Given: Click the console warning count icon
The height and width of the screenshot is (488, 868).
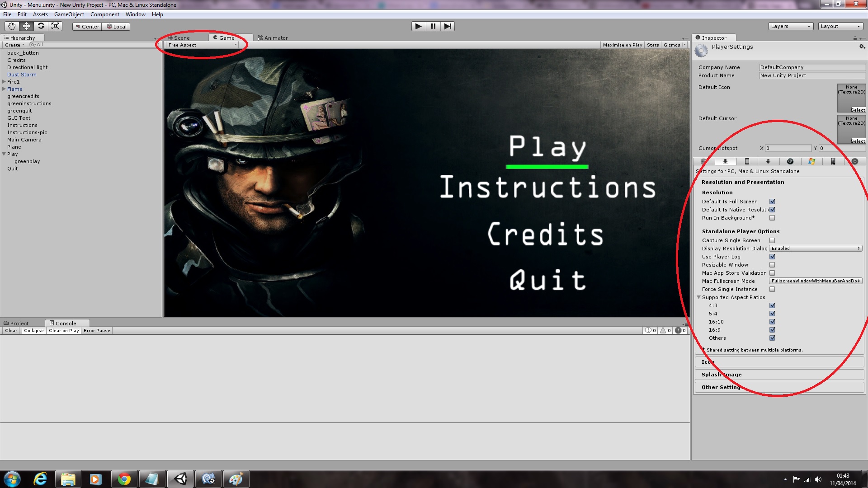Looking at the screenshot, I should (x=665, y=331).
